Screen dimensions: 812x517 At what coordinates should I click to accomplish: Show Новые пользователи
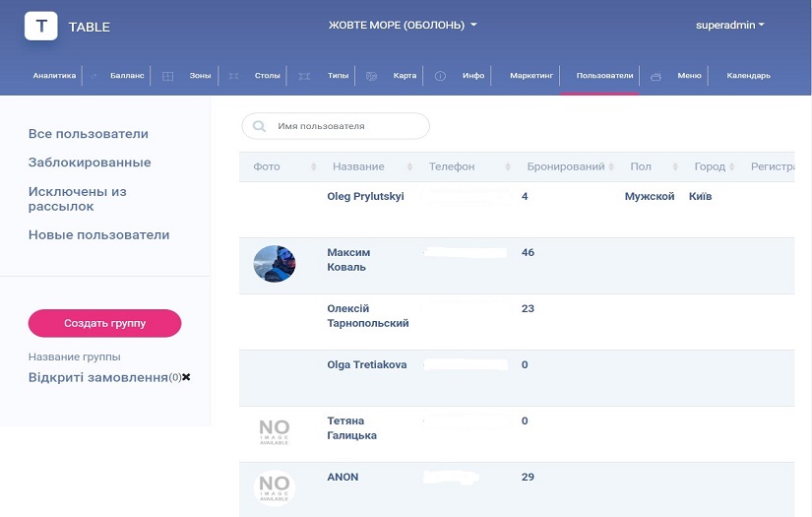tap(98, 234)
